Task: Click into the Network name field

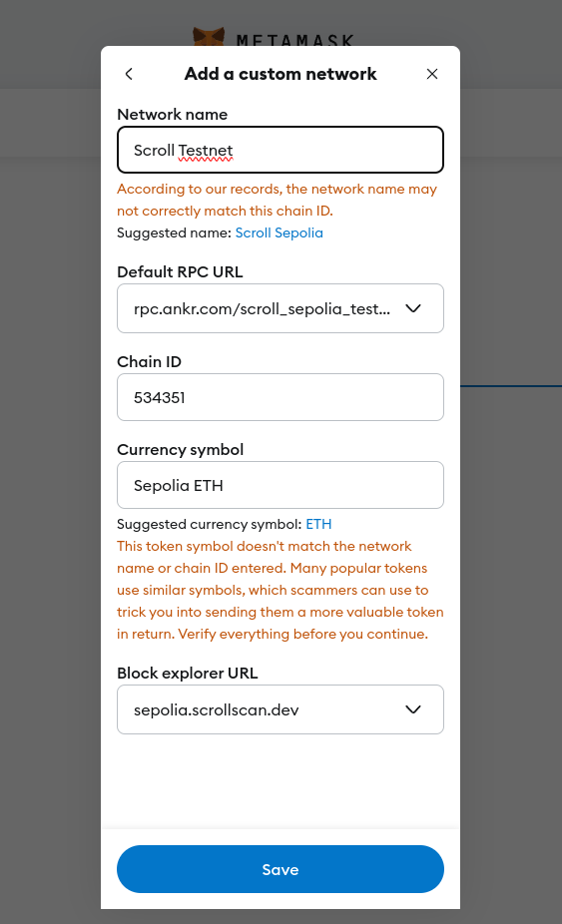Action: pyautogui.click(x=281, y=150)
